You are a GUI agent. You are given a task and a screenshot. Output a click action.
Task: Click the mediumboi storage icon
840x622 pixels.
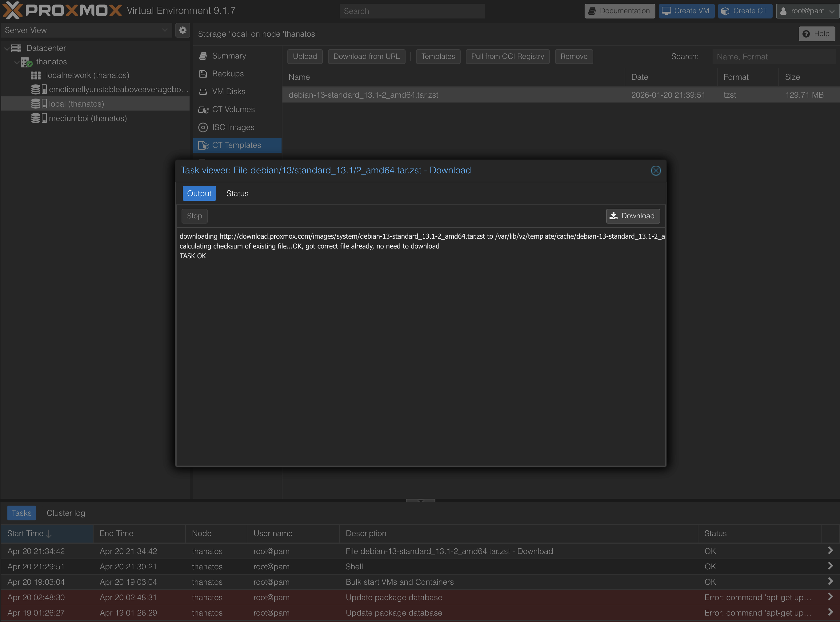(x=39, y=118)
